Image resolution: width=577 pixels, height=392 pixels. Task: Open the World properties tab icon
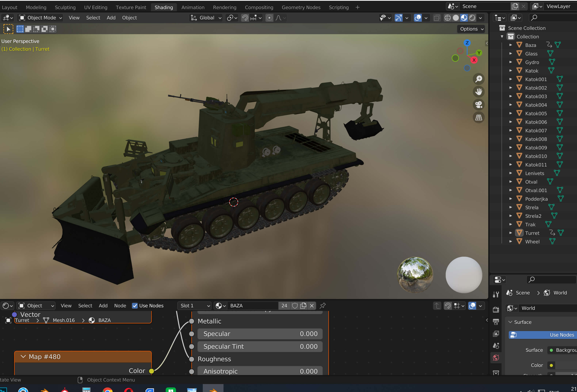pos(496,358)
